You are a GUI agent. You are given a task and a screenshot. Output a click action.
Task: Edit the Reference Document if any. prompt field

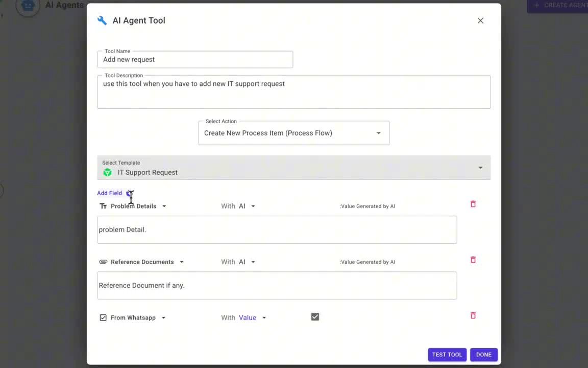coord(277,285)
